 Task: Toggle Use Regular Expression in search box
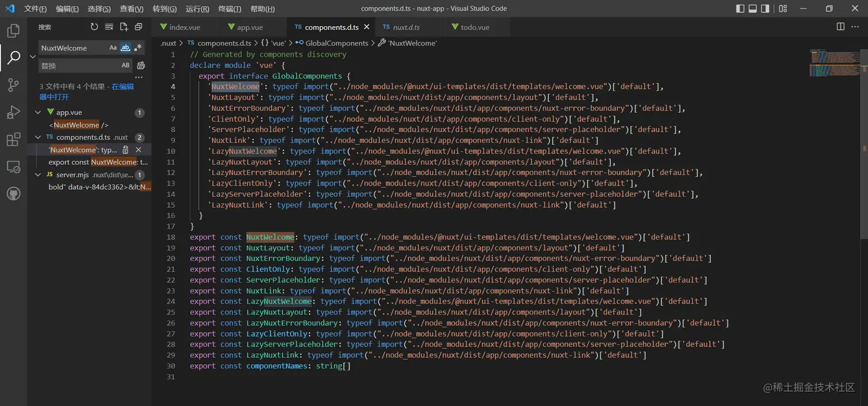click(x=138, y=48)
